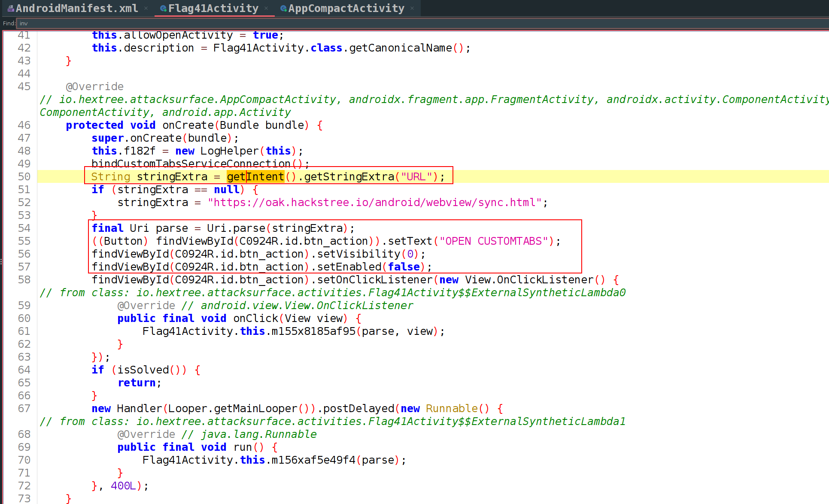829x504 pixels.
Task: Click the class icon on Flag41Activity tab
Action: pyautogui.click(x=163, y=9)
